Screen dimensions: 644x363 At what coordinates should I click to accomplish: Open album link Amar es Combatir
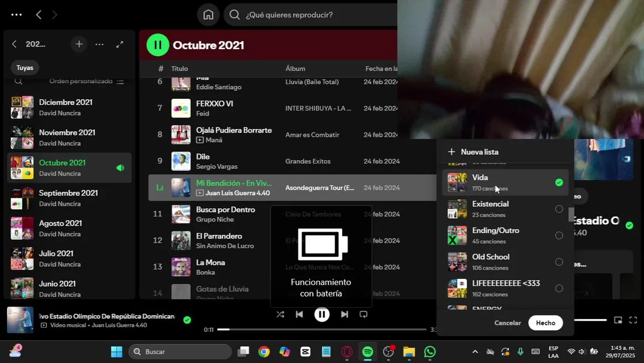coord(312,135)
